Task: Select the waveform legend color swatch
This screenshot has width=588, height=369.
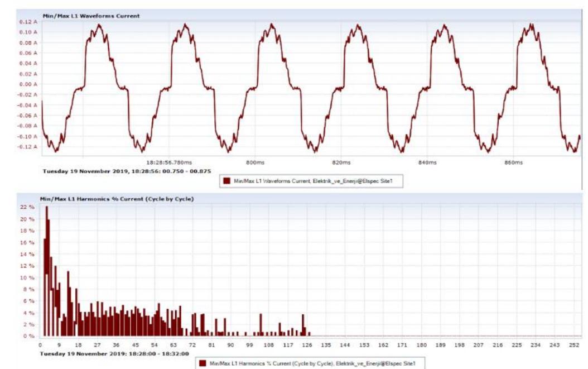Action: coord(225,180)
